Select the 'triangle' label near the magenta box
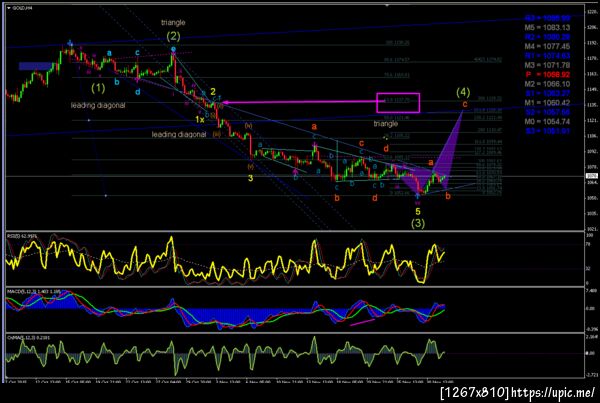Viewport: 600px width, 403px height. coord(386,124)
